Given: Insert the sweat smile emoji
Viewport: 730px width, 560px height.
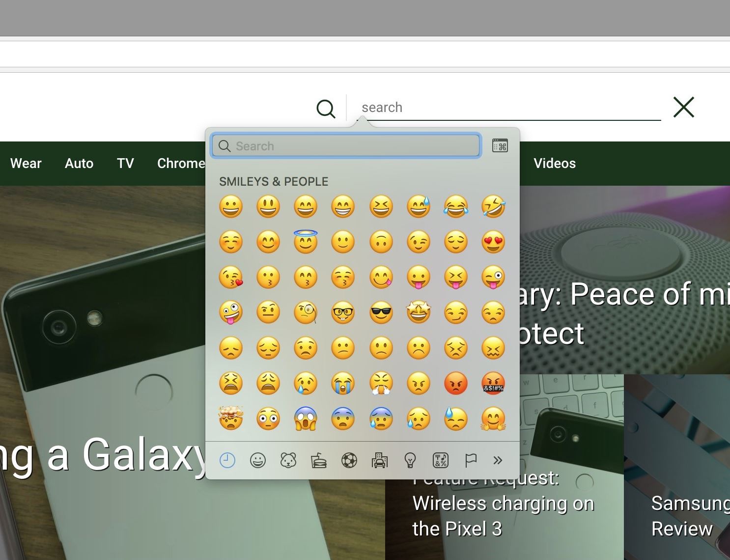Looking at the screenshot, I should click(419, 206).
